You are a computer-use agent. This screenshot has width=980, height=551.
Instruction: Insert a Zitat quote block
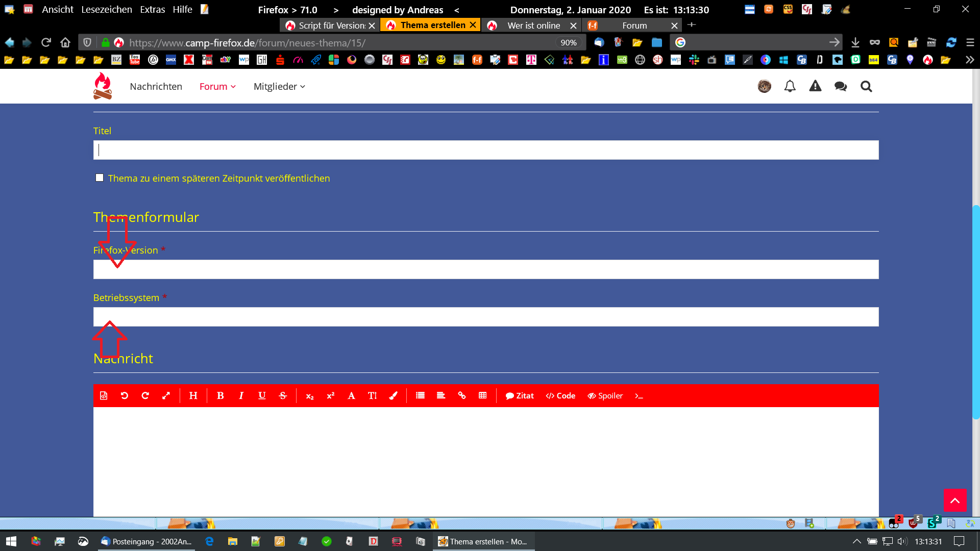tap(519, 396)
